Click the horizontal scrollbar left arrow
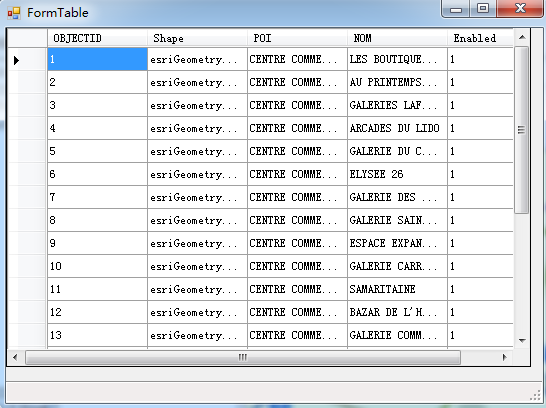546x408 pixels. 15,357
